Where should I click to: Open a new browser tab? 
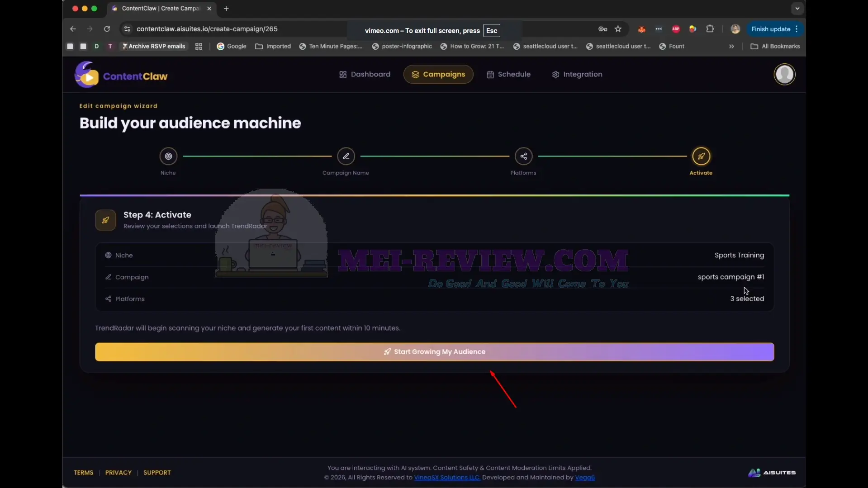point(226,9)
